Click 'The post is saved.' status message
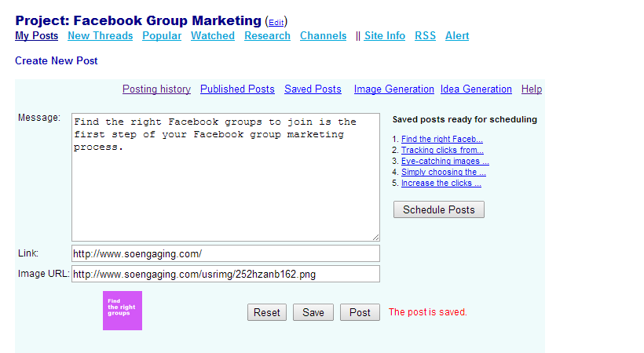The width and height of the screenshot is (644, 353). pos(427,312)
